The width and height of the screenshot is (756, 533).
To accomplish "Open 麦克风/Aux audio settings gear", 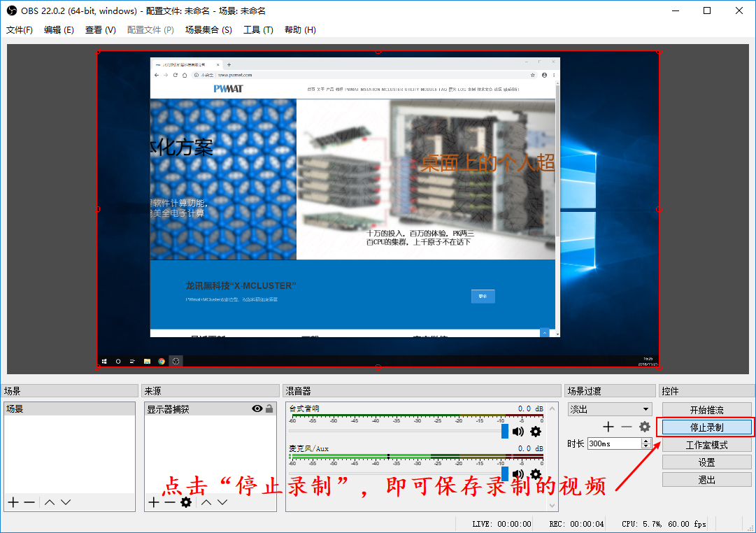I will coord(536,473).
